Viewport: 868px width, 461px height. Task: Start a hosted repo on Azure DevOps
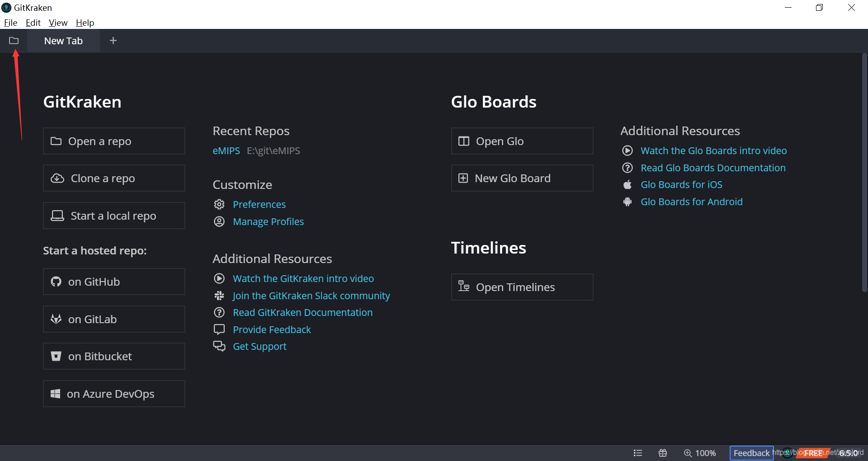[x=114, y=394]
